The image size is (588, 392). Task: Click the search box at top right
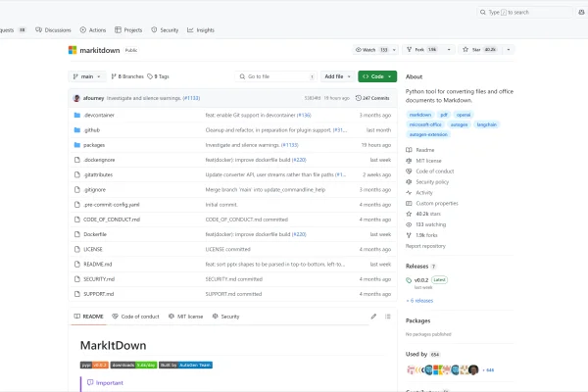[524, 13]
